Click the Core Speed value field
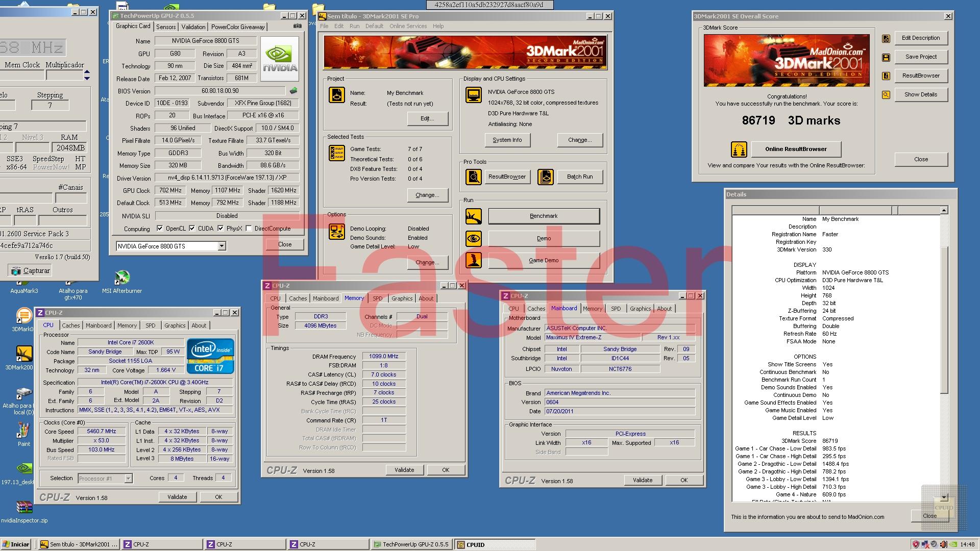Image resolution: width=980 pixels, height=551 pixels. point(102,432)
